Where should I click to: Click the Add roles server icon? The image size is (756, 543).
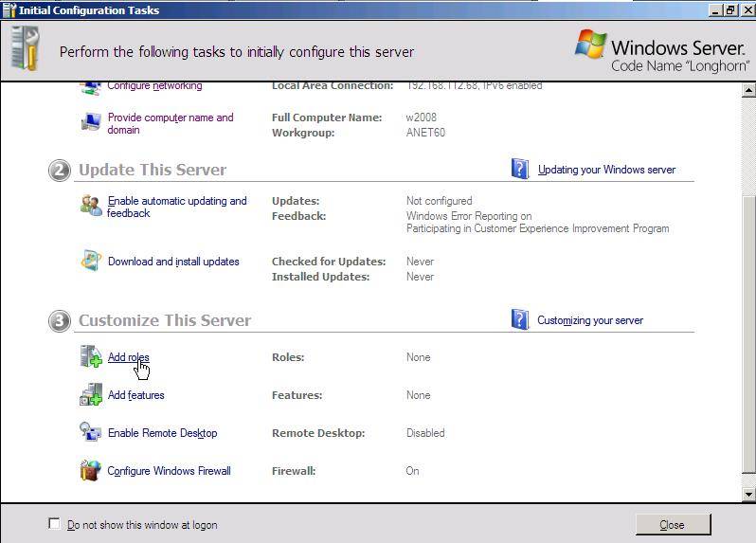(91, 356)
